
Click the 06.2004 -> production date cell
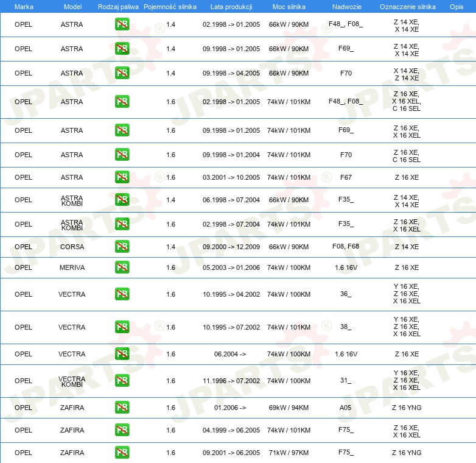pos(230,354)
